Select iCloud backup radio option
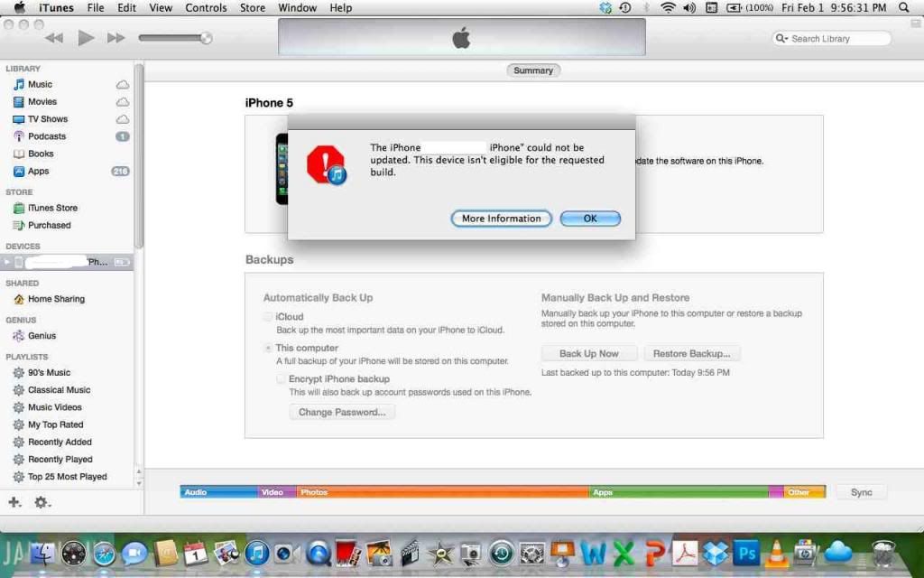This screenshot has width=924, height=578. tap(268, 317)
